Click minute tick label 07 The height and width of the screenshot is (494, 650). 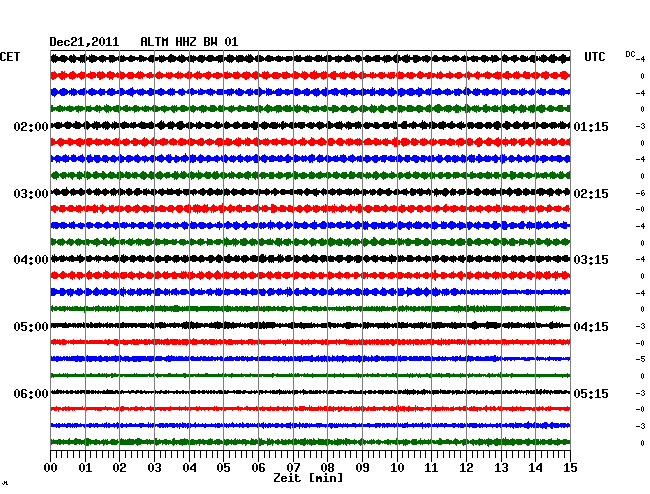click(x=293, y=467)
